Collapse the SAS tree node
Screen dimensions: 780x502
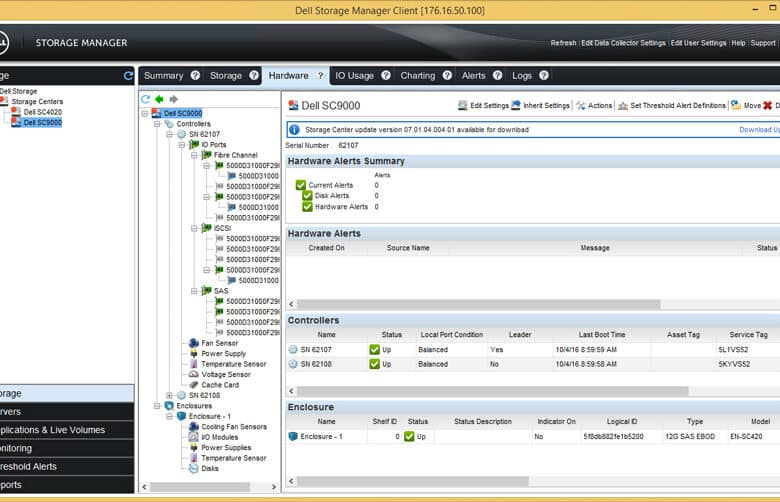point(195,291)
